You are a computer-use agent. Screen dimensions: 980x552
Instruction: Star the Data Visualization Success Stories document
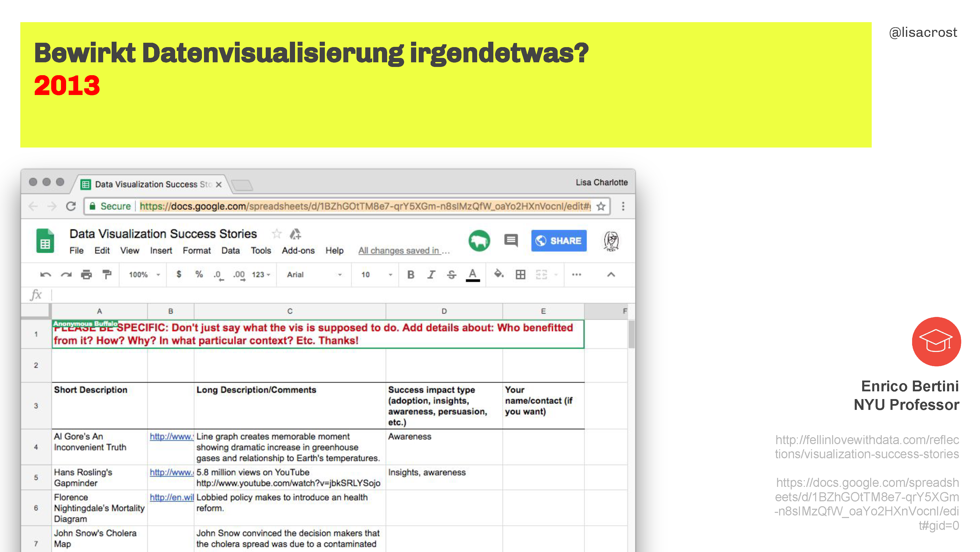click(x=277, y=233)
